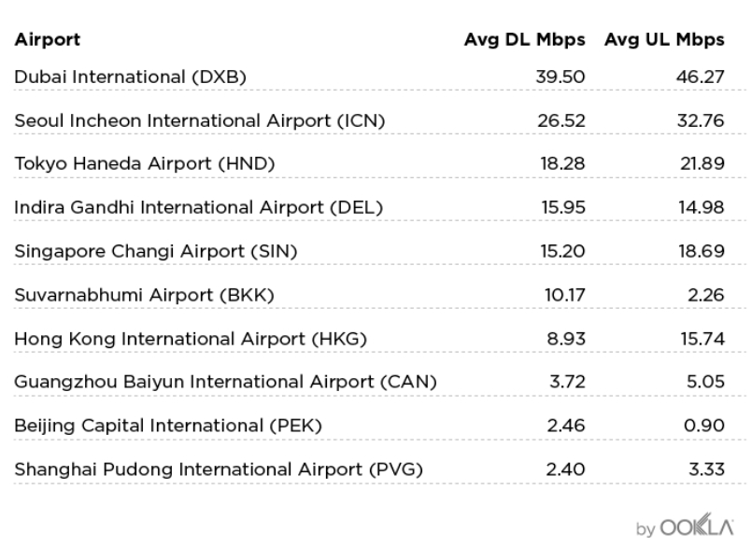The width and height of the screenshot is (752, 560).
Task: Select Seoul Incheon International Airport (ICN) text
Action: point(199,120)
